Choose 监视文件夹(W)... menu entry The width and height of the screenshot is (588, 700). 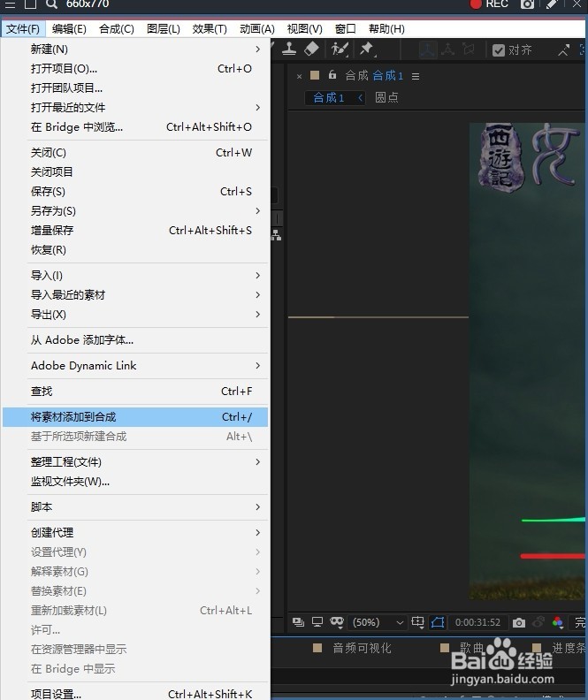pos(134,482)
